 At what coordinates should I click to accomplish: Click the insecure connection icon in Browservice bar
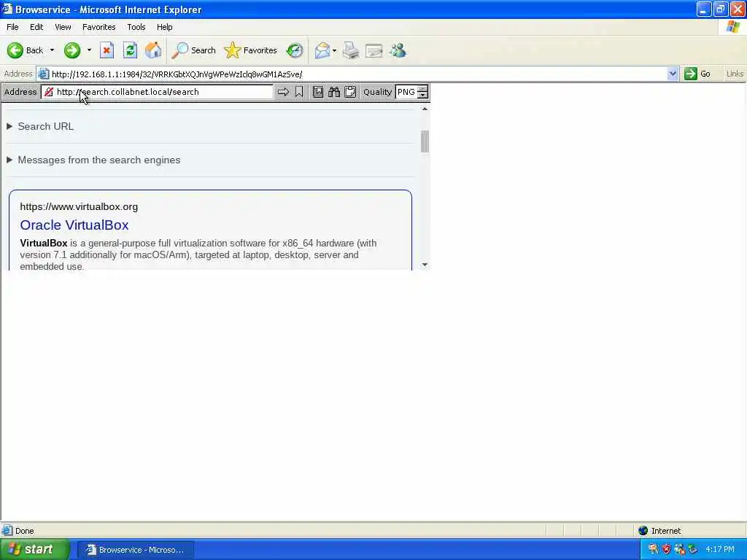[x=49, y=92]
